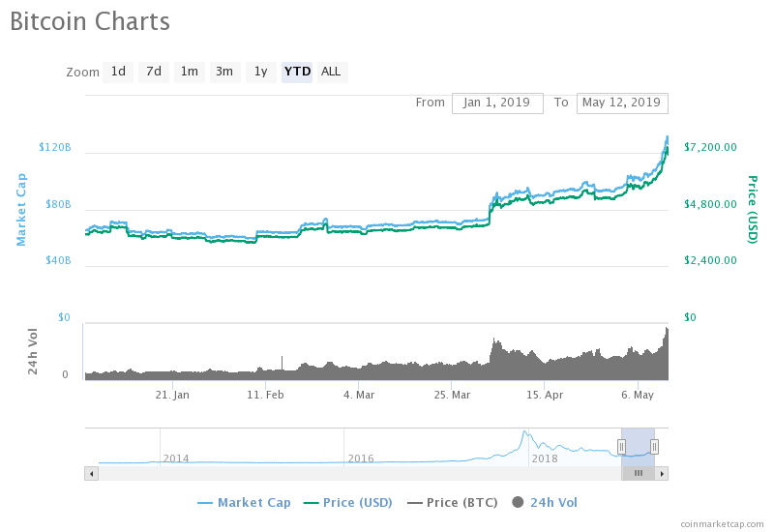Click the navigator scroll right arrow

[x=662, y=473]
